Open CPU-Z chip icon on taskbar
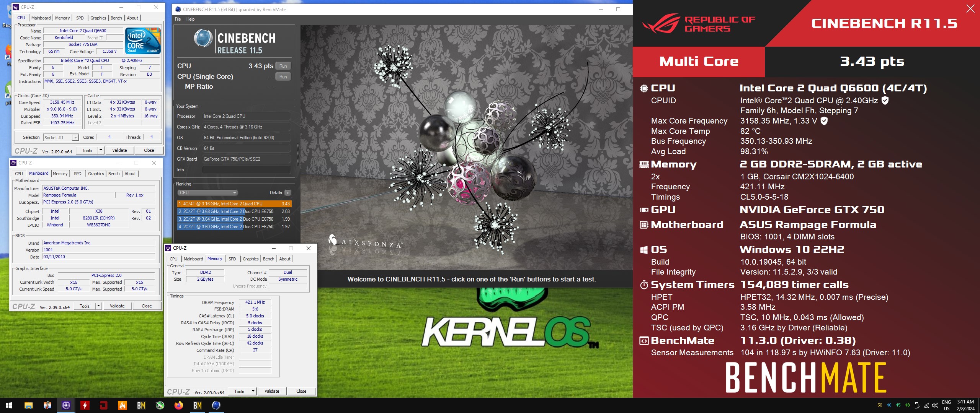 pyautogui.click(x=66, y=405)
